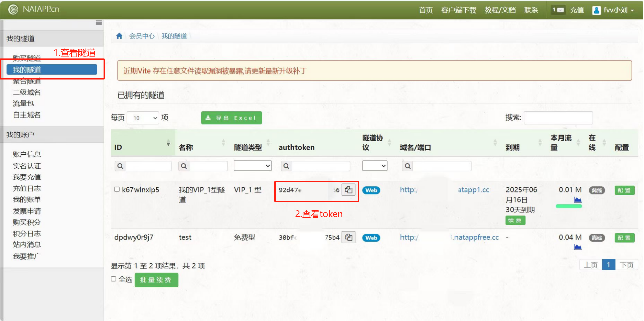Image resolution: width=644 pixels, height=321 pixels.
Task: Click the search icon in 域名/端口 filter
Action: tap(408, 166)
